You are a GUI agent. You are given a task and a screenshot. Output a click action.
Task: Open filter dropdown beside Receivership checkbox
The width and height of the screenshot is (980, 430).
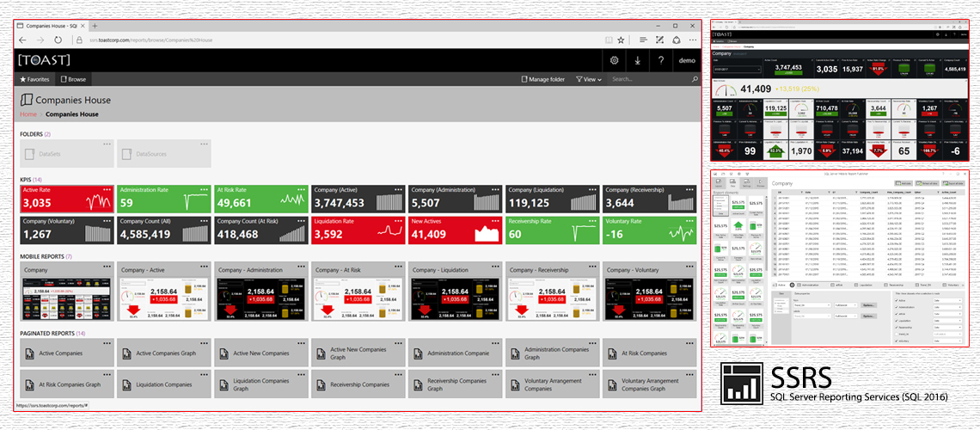[x=947, y=328]
